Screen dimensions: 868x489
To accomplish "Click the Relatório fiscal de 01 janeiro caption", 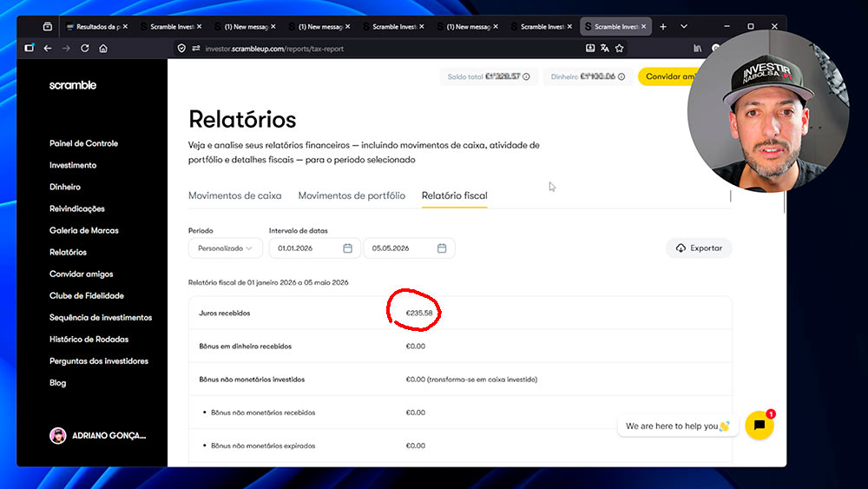I will pyautogui.click(x=268, y=282).
